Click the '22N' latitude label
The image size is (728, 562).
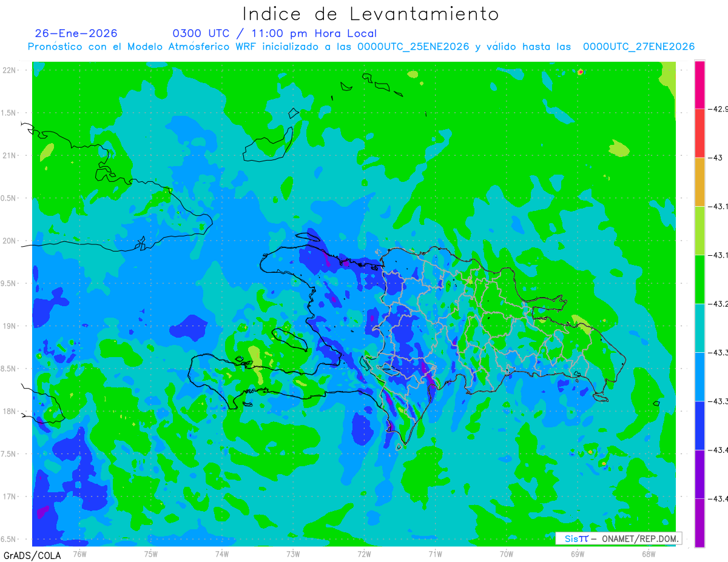point(10,70)
